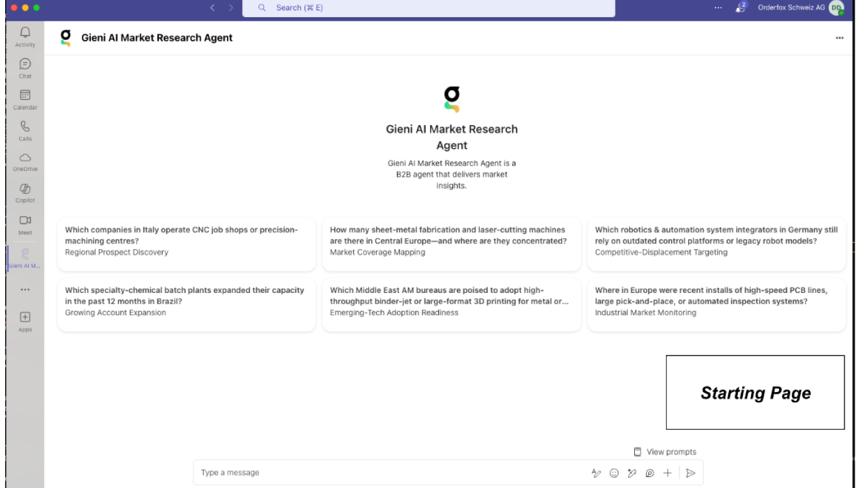Open Meet in the sidebar
Viewport: 868px width, 488px height.
[x=25, y=225]
